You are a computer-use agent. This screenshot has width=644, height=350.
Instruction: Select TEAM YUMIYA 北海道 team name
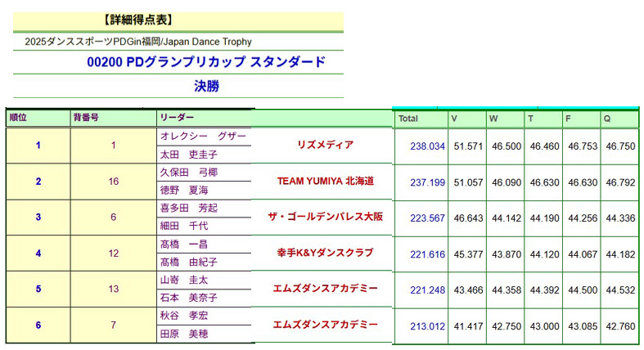coord(325,181)
